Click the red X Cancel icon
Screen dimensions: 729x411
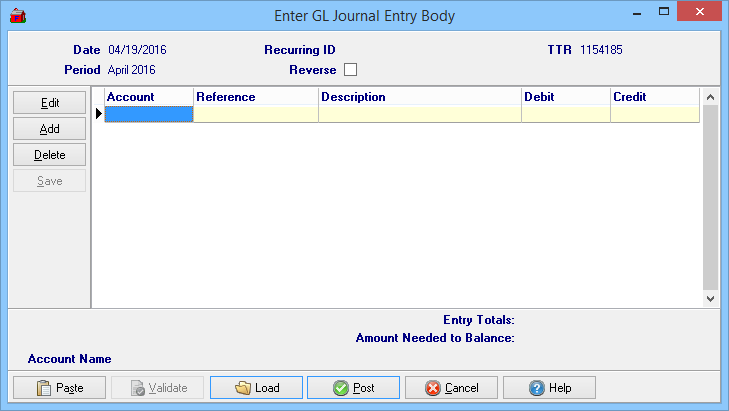coord(432,388)
